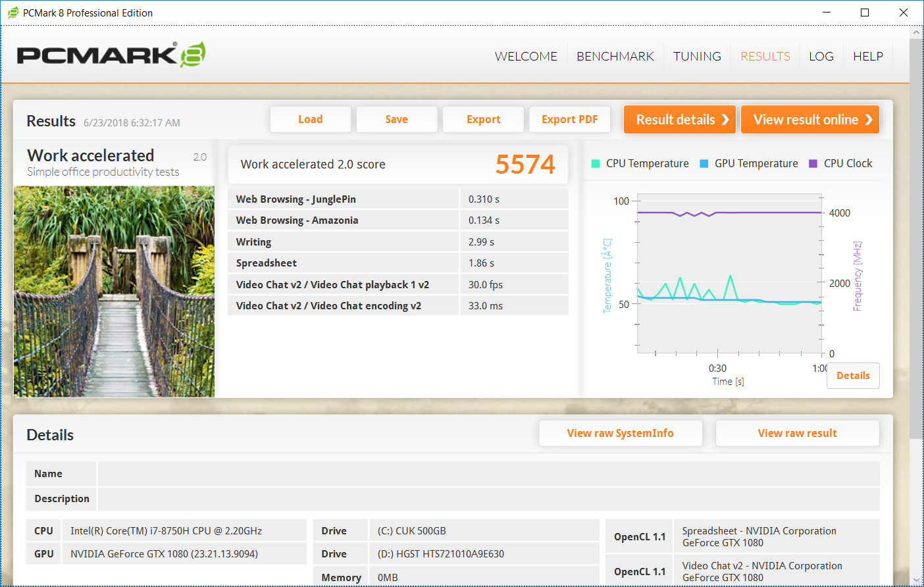Image resolution: width=924 pixels, height=587 pixels.
Task: Click the GPU Temperature legend swatch
Action: (x=704, y=164)
